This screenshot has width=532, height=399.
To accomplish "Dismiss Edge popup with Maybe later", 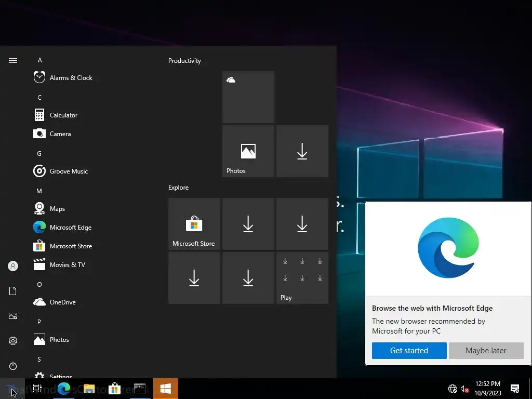I will (486, 351).
